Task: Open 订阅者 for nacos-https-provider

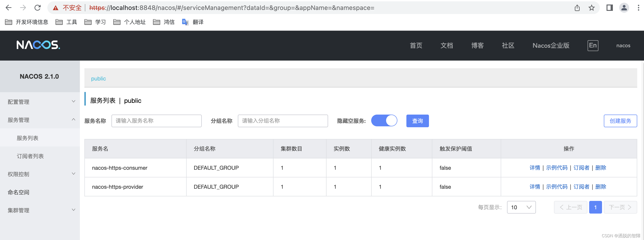Action: point(581,187)
